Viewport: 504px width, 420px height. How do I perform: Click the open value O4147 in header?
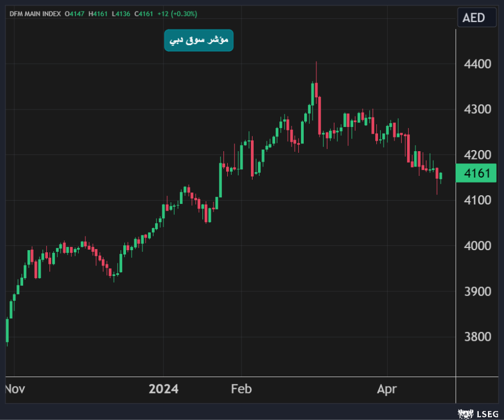(76, 13)
